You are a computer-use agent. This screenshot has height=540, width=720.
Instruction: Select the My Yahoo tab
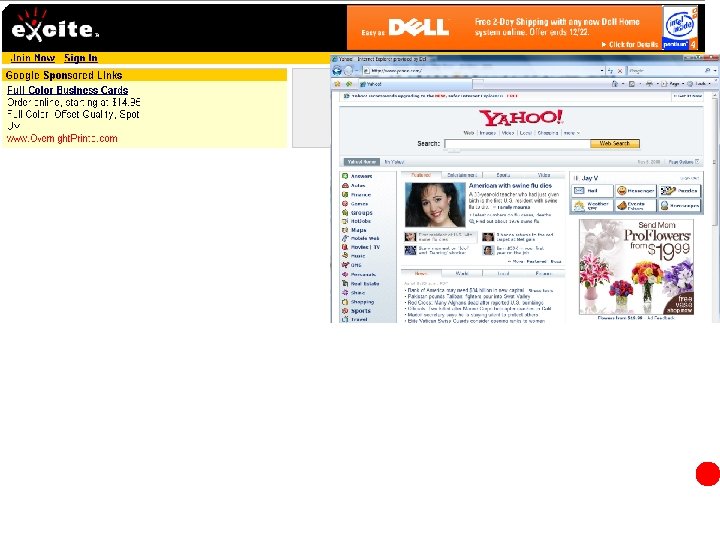(x=394, y=162)
